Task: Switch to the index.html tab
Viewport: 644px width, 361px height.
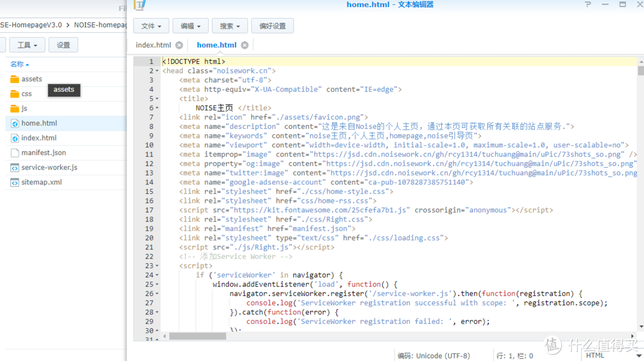Action: click(x=153, y=45)
